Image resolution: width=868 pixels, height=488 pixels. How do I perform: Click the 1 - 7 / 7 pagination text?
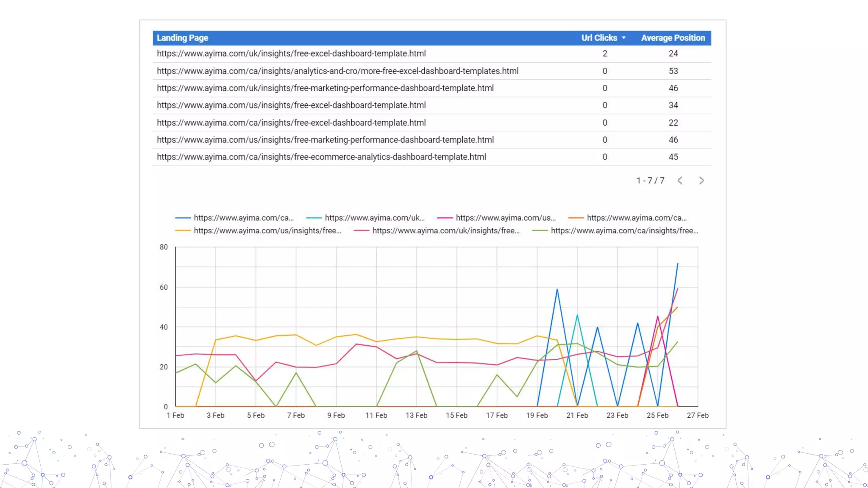[x=650, y=181]
